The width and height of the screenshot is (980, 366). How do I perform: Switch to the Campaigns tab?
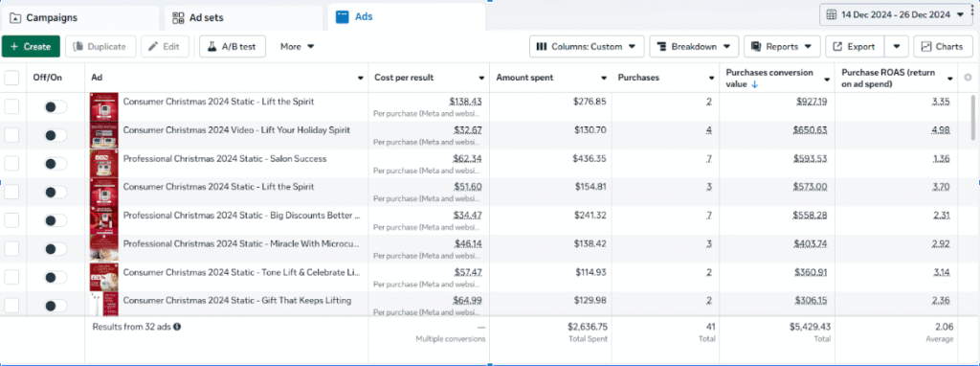(x=80, y=17)
